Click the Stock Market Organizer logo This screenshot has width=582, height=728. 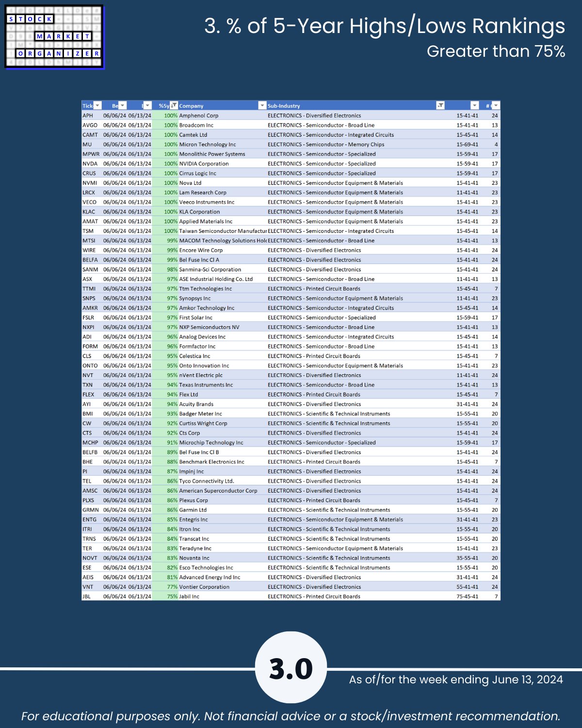pos(54,37)
